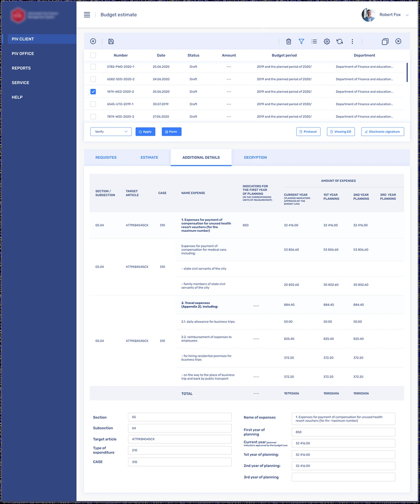The image size is (420, 504).
Task: Click the Form print button
Action: tap(172, 132)
